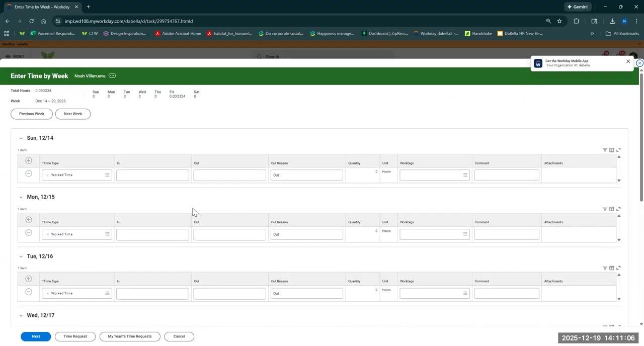644x346 pixels.
Task: Open Worktags prompt list for Sun, 12/14
Action: (x=465, y=175)
